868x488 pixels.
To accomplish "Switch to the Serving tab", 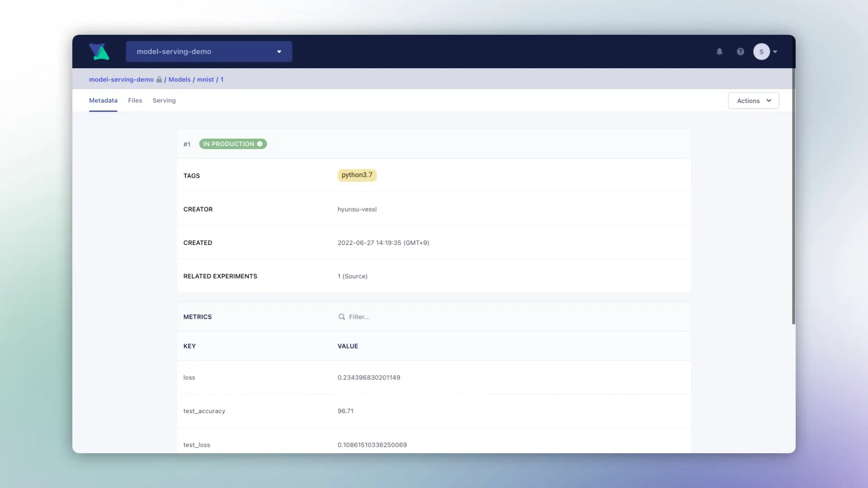I will tap(164, 100).
